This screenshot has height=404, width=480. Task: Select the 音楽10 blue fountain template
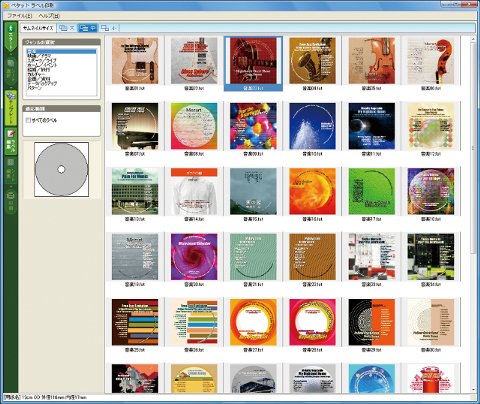point(312,126)
